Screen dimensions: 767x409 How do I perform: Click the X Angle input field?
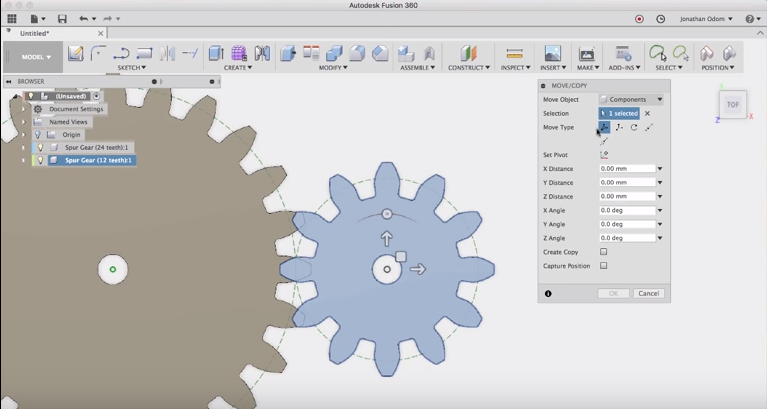(x=627, y=210)
